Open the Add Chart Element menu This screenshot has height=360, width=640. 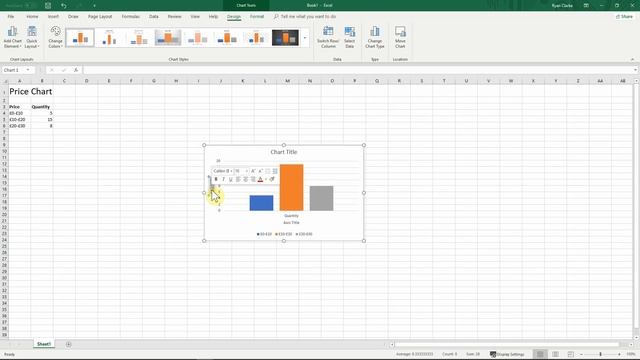pyautogui.click(x=12, y=37)
